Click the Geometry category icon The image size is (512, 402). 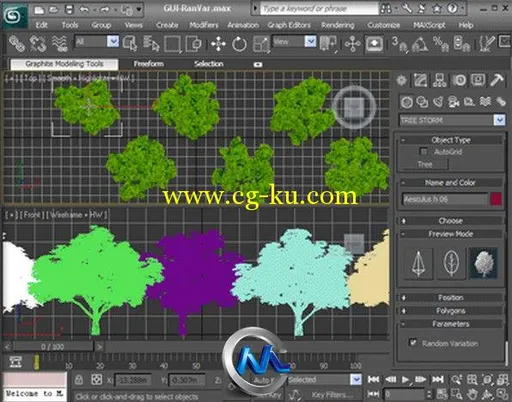(x=406, y=102)
